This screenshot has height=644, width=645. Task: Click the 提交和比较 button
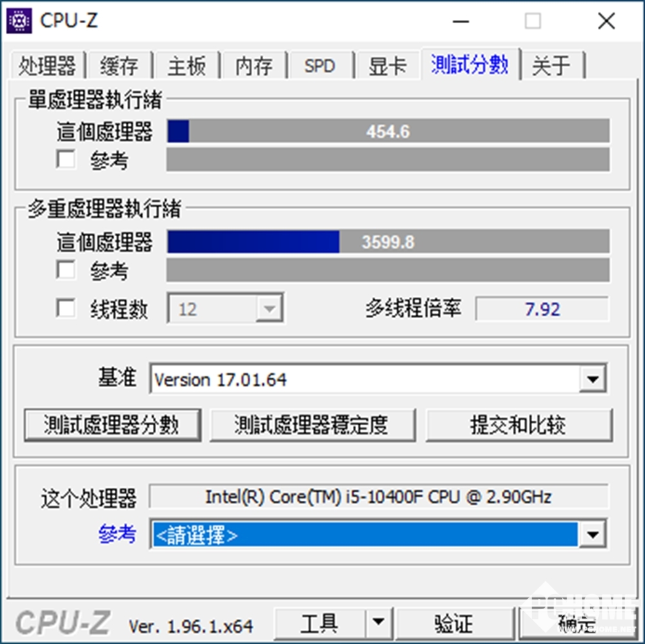click(x=519, y=425)
